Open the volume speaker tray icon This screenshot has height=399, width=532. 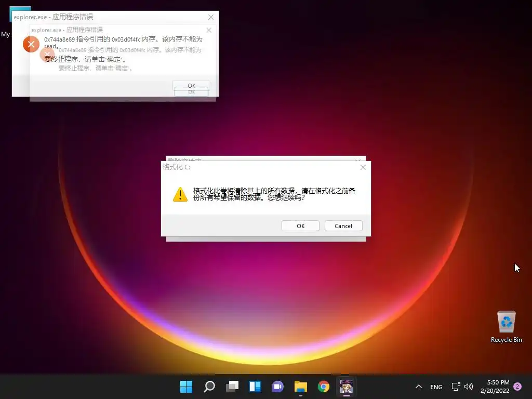pyautogui.click(x=469, y=387)
